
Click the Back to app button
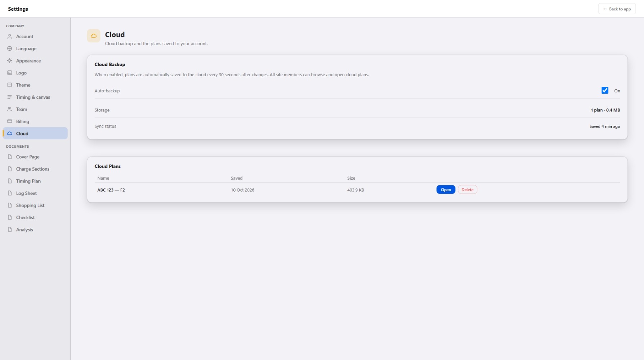[x=617, y=9]
